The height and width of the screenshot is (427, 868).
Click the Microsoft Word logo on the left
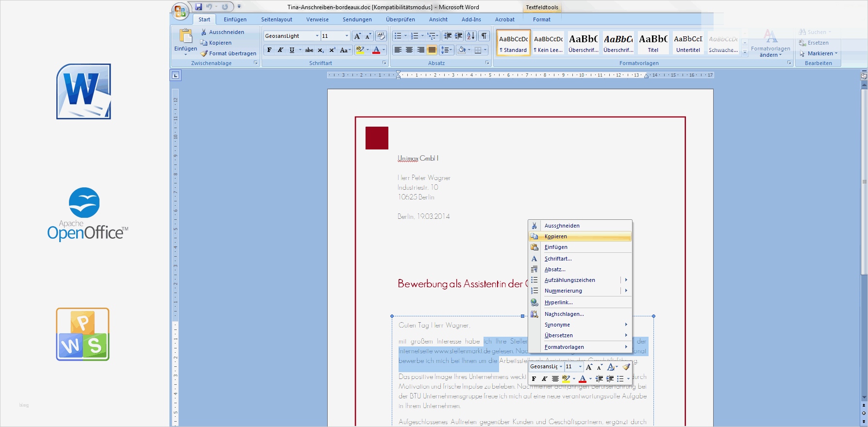84,92
